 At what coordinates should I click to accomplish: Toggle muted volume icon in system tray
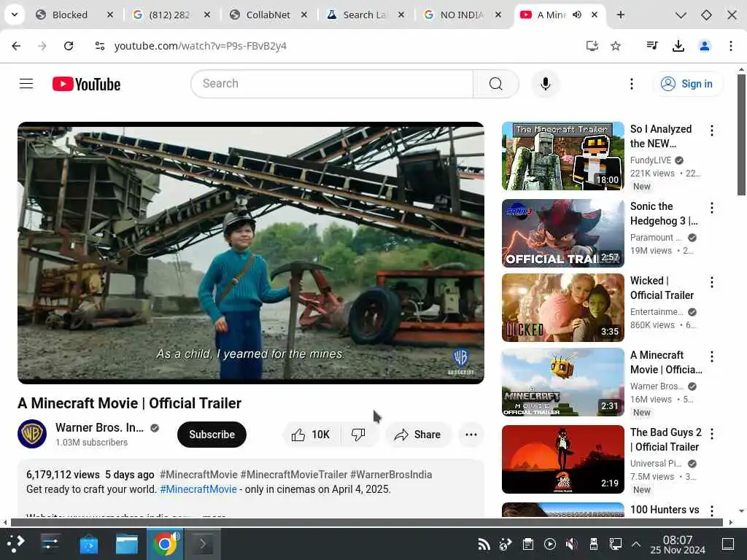click(571, 544)
